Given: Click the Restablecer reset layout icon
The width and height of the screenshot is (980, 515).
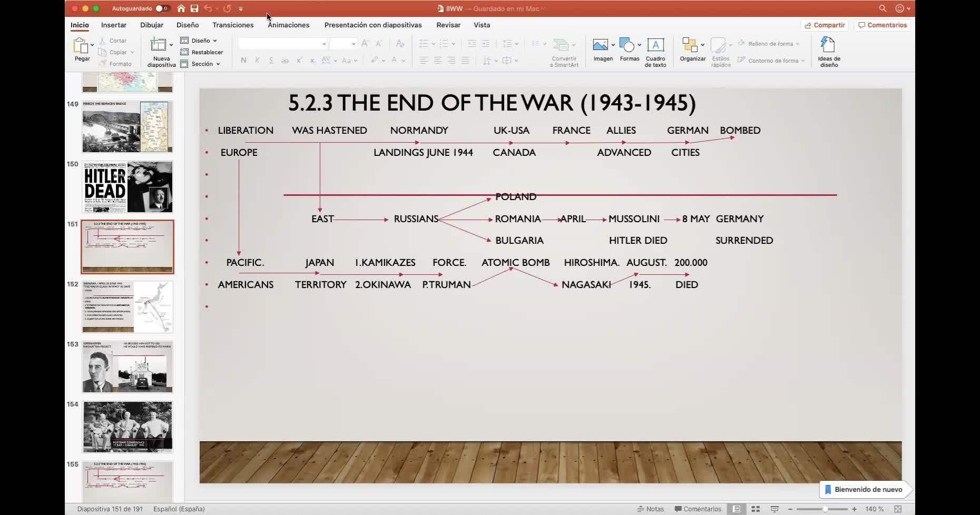Looking at the screenshot, I should pos(184,52).
